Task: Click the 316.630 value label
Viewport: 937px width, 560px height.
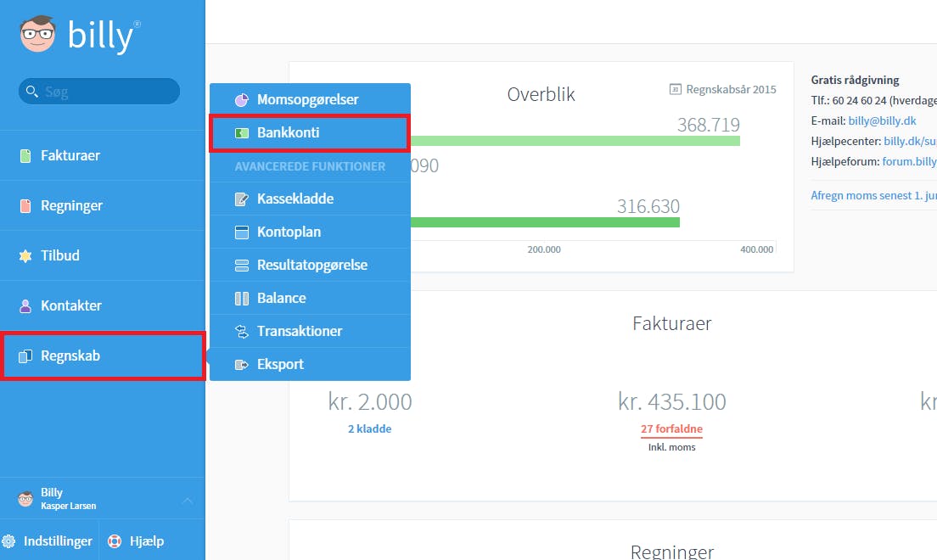Action: click(648, 206)
